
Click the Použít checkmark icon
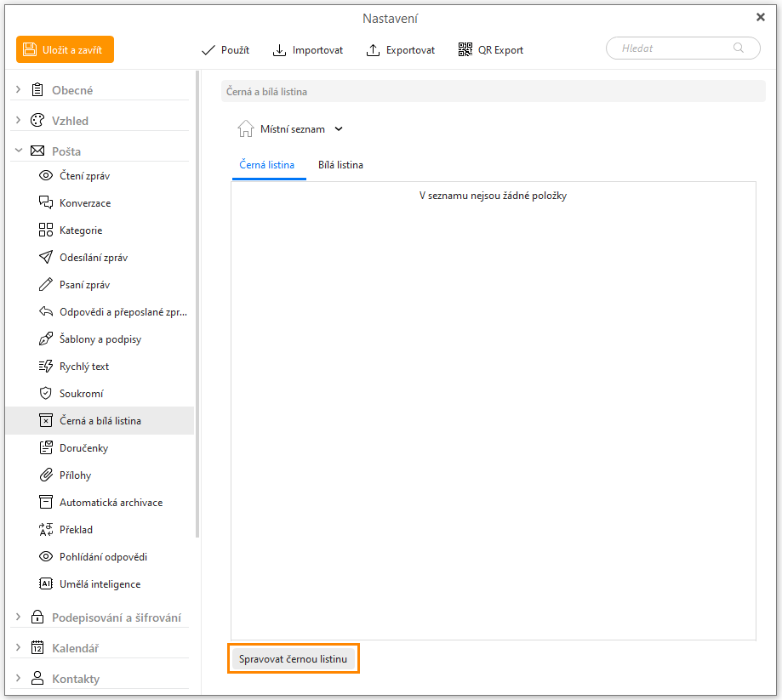208,50
